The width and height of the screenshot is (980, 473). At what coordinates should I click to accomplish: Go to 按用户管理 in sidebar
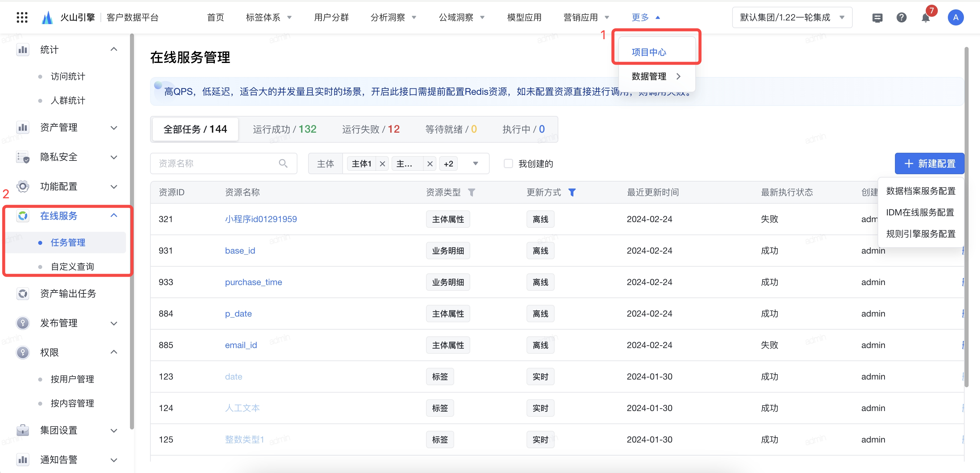(72, 379)
